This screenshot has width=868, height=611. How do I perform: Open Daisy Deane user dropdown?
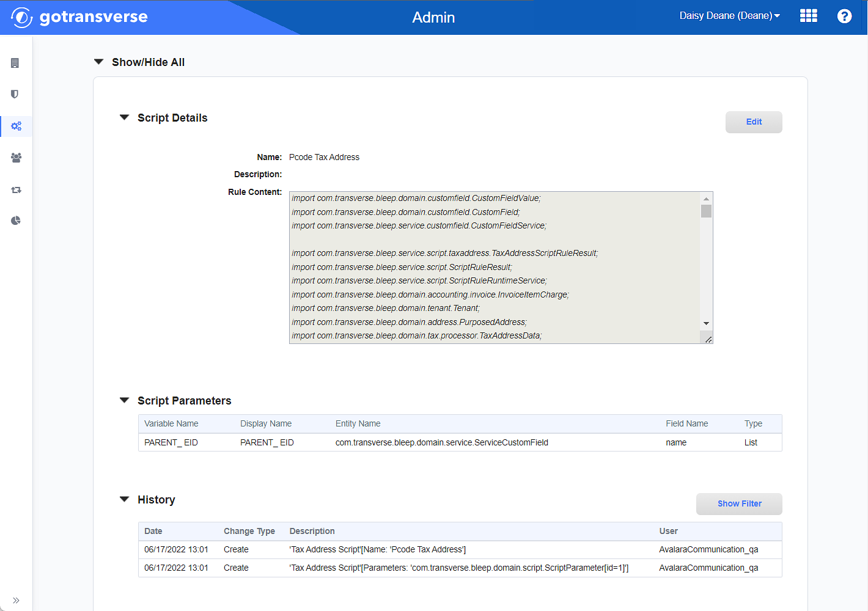[730, 16]
